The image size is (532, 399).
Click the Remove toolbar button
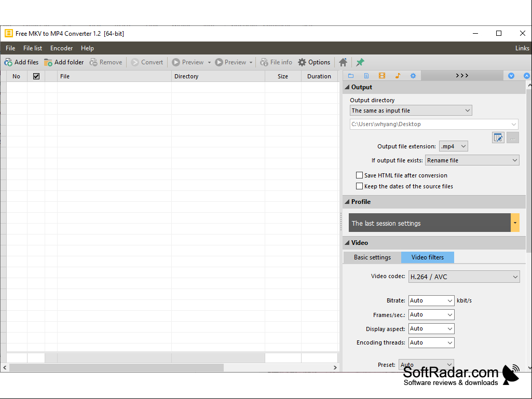105,62
